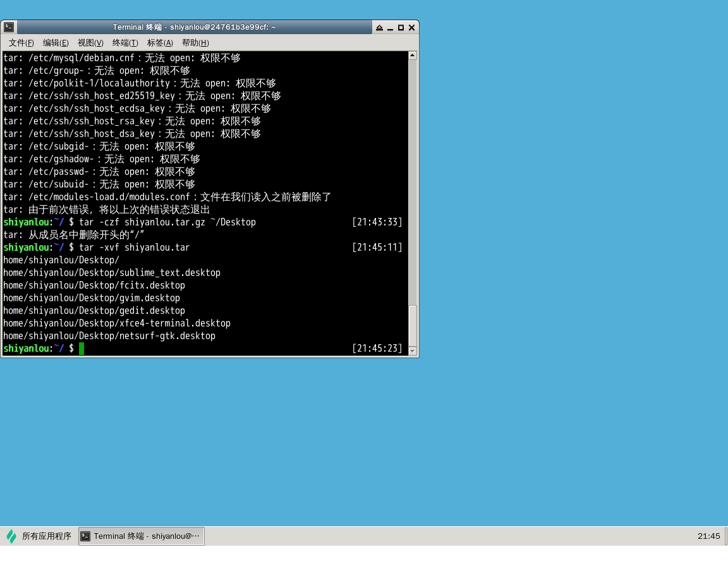Image resolution: width=728 pixels, height=566 pixels.
Task: Expand the 标签(A) menu
Action: [160, 43]
